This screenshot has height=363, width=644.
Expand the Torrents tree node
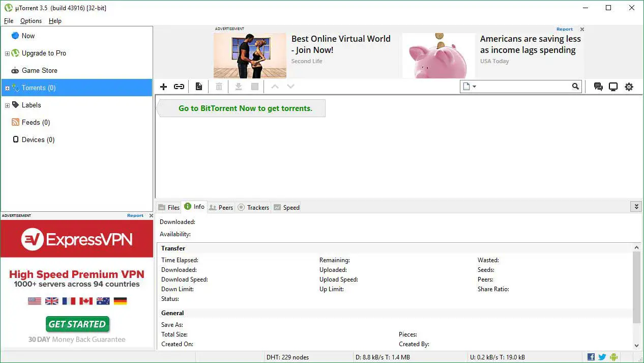click(7, 88)
